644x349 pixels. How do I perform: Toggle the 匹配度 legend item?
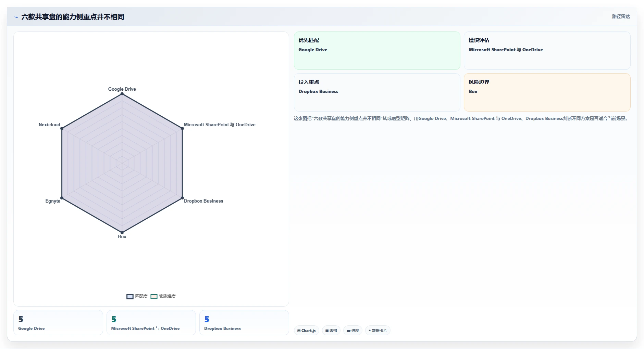point(137,296)
